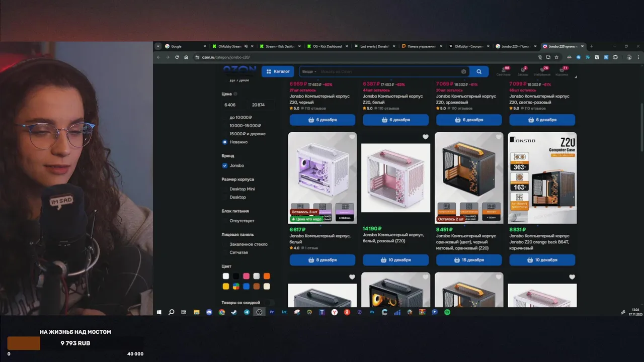The width and height of the screenshot is (644, 362).
Task: Bookmark this page with the star icon
Action: point(556,57)
